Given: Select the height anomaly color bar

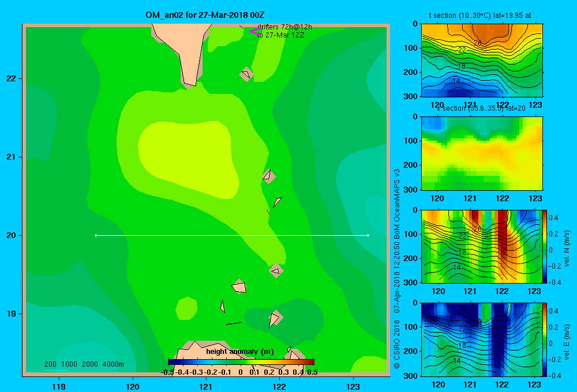Looking at the screenshot, I should 241,361.
